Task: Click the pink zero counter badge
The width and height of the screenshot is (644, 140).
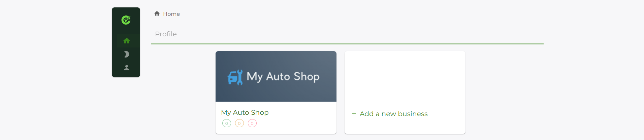Action: [252, 124]
